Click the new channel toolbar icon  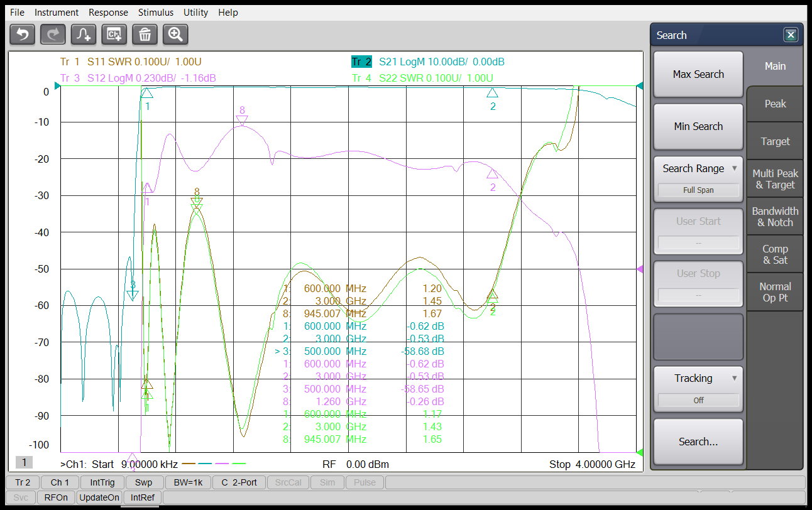114,34
